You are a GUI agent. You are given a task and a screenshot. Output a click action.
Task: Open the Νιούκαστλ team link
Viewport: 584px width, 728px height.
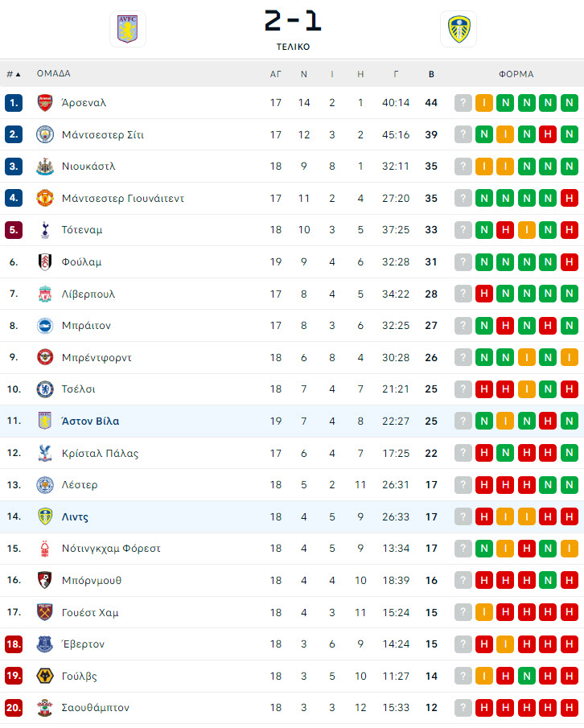pos(88,167)
